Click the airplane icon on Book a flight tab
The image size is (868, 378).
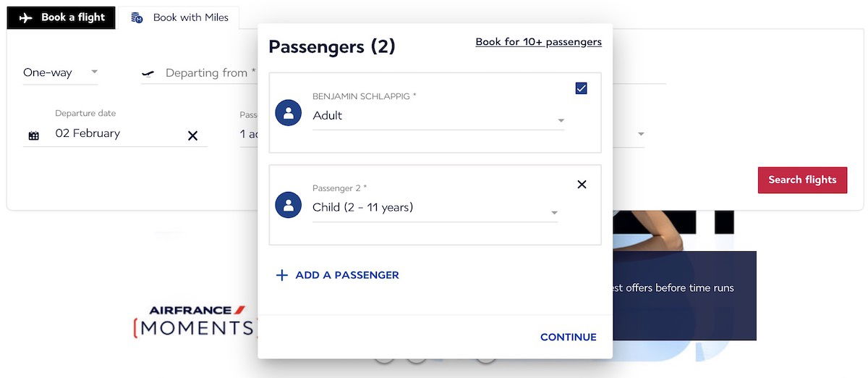click(27, 18)
